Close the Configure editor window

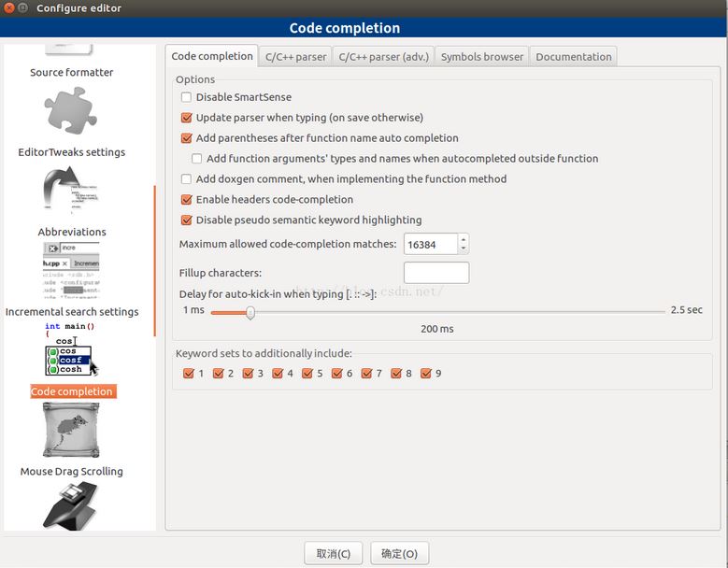(8, 7)
